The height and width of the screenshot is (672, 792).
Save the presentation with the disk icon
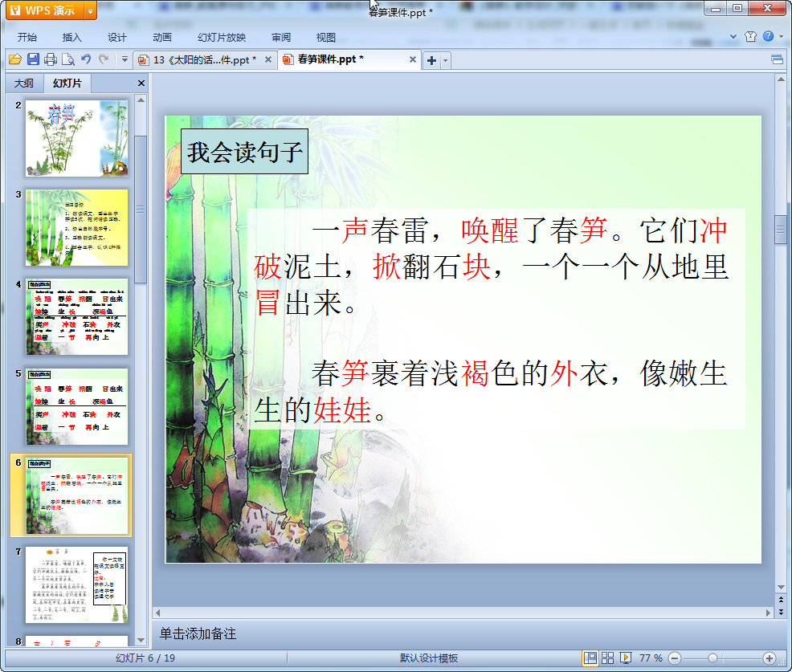click(33, 59)
